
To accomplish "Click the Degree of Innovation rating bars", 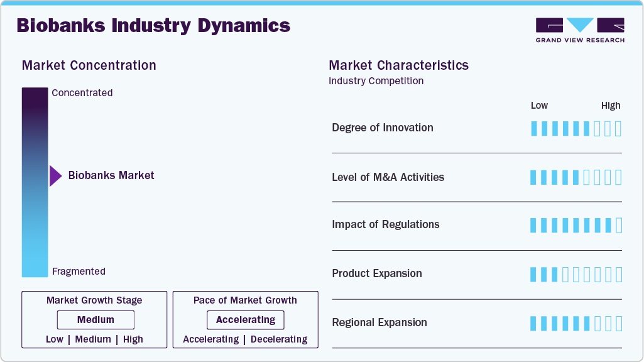I will (576, 128).
